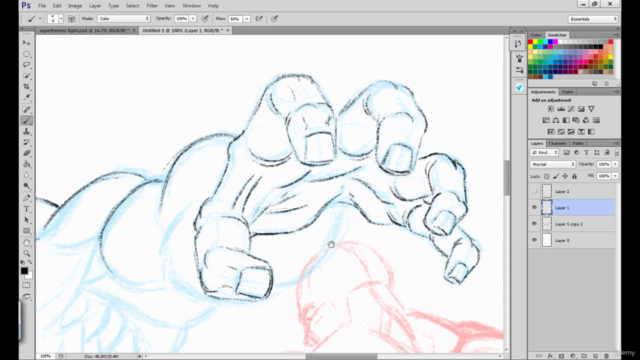Open the Layer menu
This screenshot has width=640, height=360.
click(x=95, y=6)
